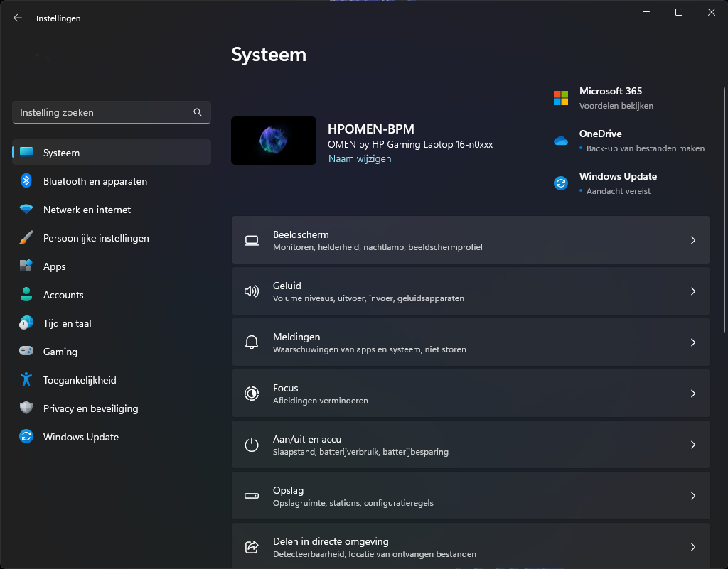728x569 pixels.
Task: Click the Toegankelijkheid accessibility icon
Action: 26,380
